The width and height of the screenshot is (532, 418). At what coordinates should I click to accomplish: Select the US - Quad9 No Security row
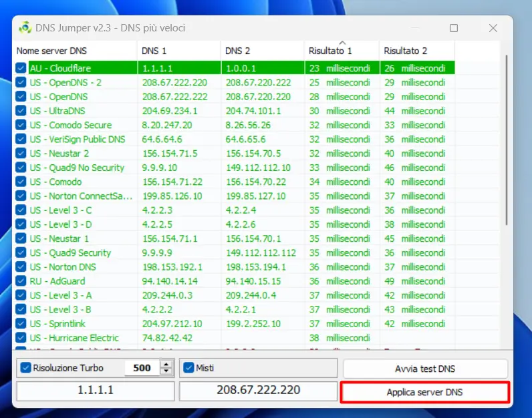point(235,168)
